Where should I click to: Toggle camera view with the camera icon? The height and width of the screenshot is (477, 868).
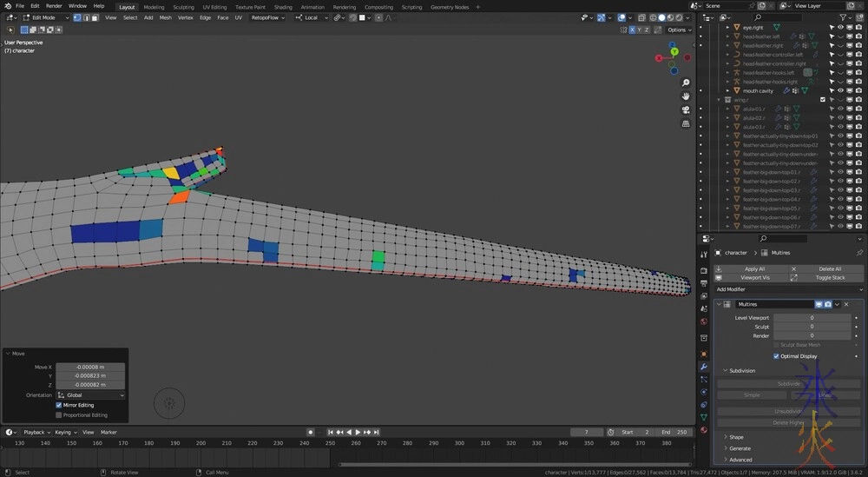click(686, 110)
